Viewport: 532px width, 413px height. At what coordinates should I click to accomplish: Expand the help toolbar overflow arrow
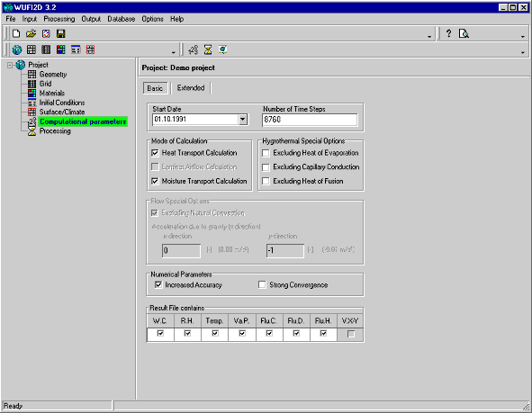(x=522, y=36)
